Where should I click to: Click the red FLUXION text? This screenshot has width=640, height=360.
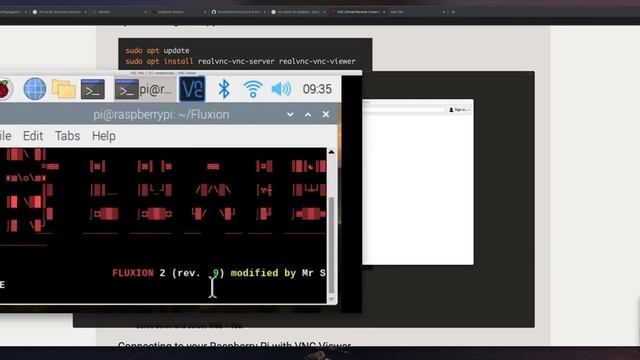pyautogui.click(x=133, y=273)
